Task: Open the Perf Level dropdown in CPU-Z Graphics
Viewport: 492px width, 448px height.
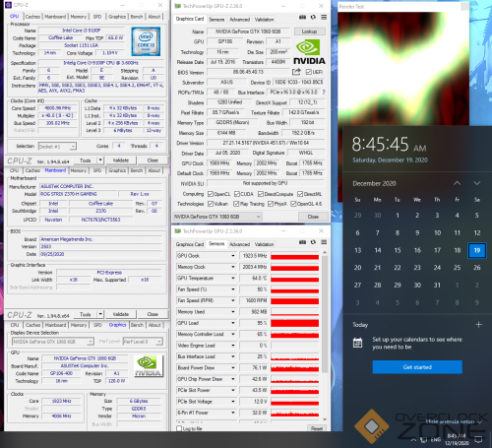Action: tap(143, 342)
